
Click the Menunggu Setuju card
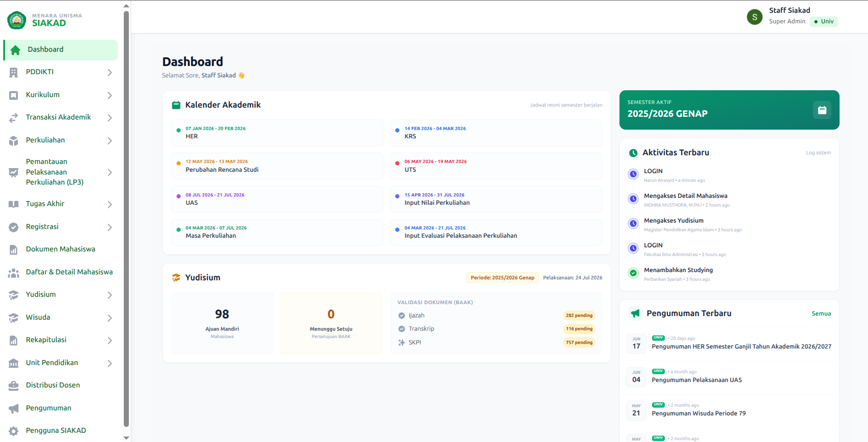click(x=331, y=323)
